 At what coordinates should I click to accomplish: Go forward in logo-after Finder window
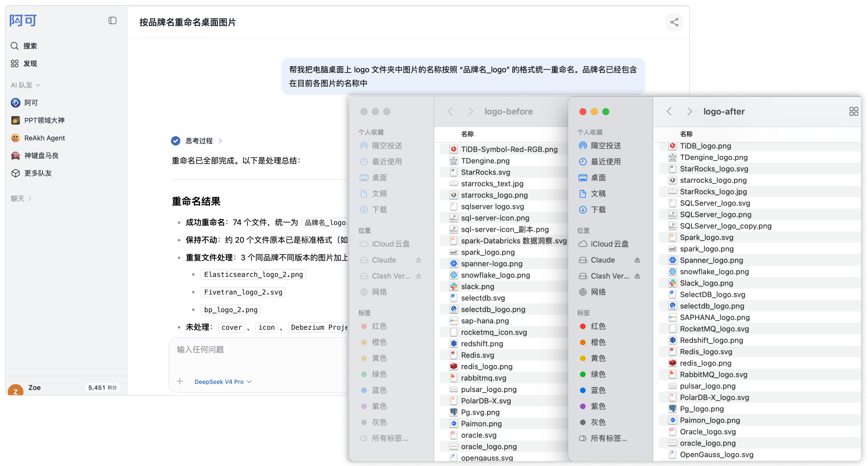pyautogui.click(x=689, y=111)
